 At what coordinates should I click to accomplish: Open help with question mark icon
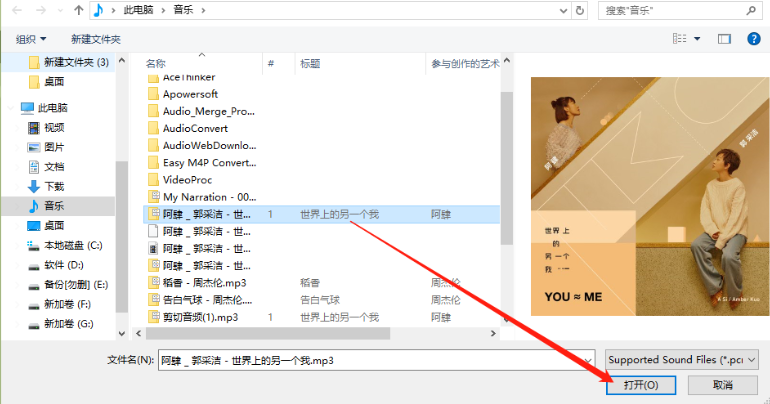coord(753,39)
